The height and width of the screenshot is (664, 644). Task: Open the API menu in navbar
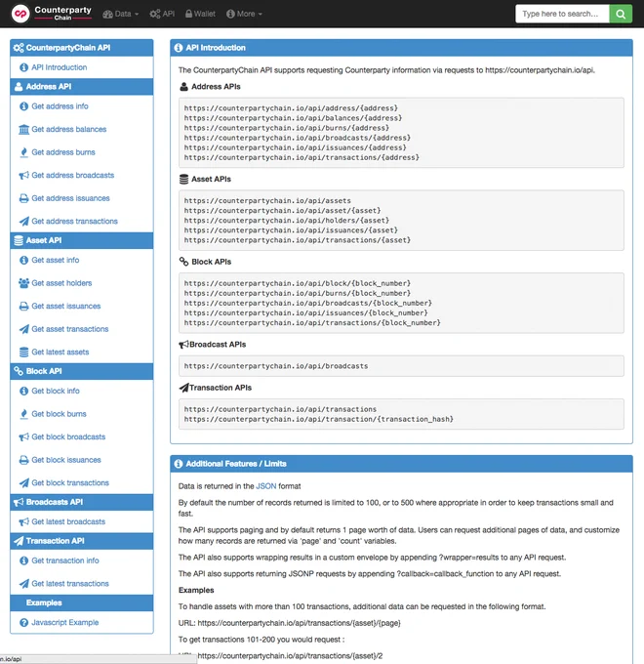(x=162, y=14)
